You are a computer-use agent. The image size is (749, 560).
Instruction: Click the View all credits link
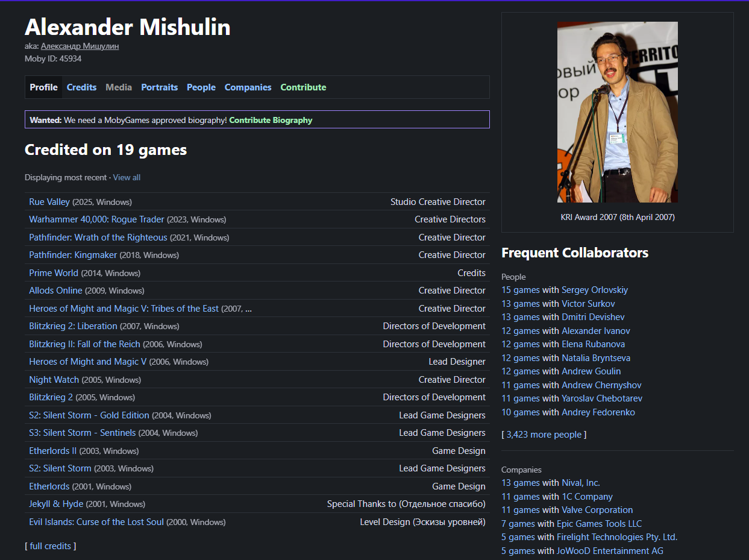(x=127, y=177)
